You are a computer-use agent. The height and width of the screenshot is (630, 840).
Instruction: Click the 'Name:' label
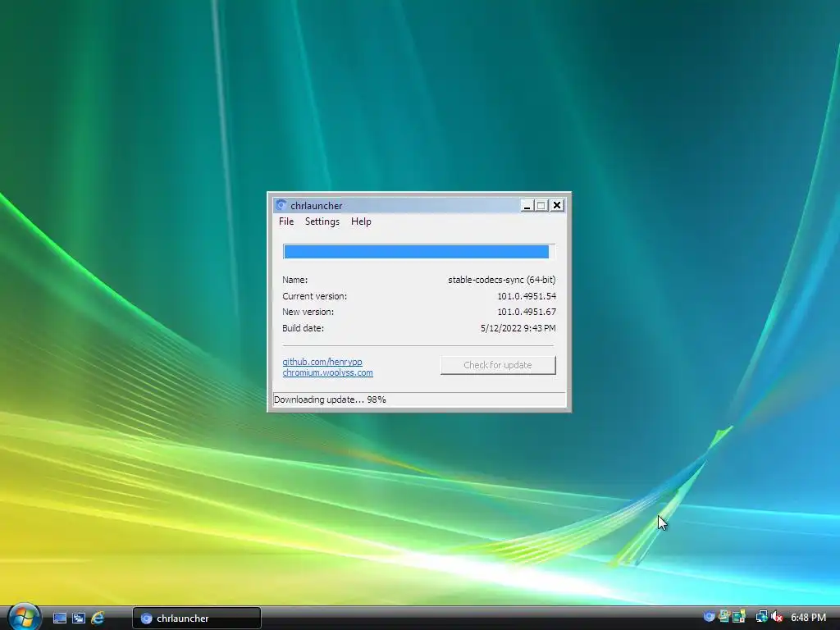(x=294, y=280)
